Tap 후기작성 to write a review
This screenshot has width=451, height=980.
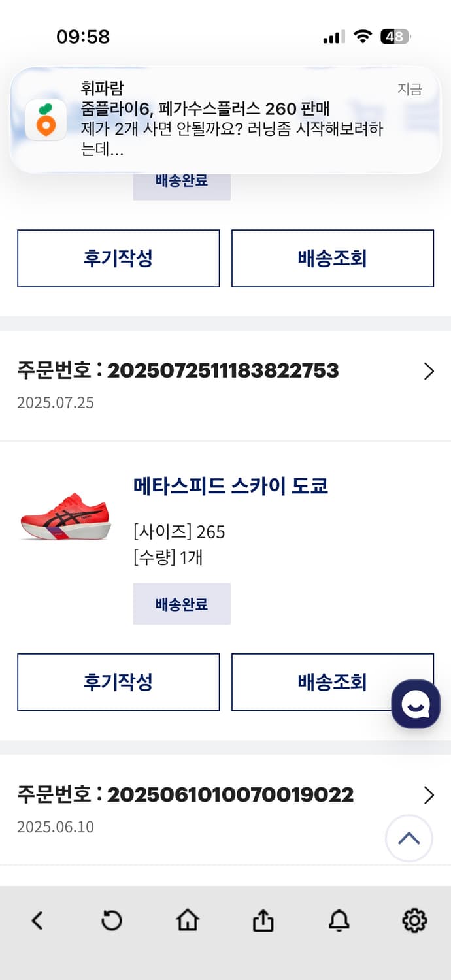(118, 682)
